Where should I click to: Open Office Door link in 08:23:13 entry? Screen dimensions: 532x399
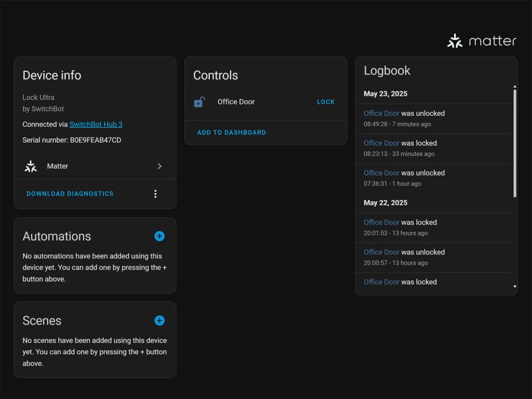click(381, 143)
